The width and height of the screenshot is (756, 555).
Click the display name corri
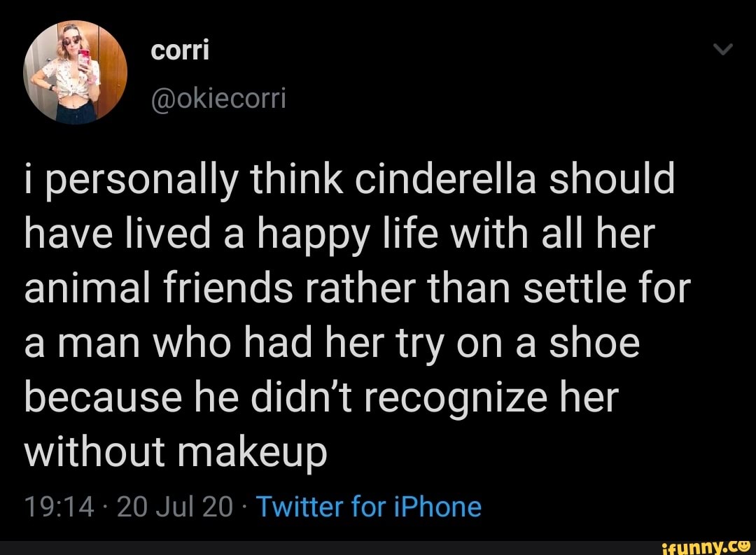coord(179,49)
